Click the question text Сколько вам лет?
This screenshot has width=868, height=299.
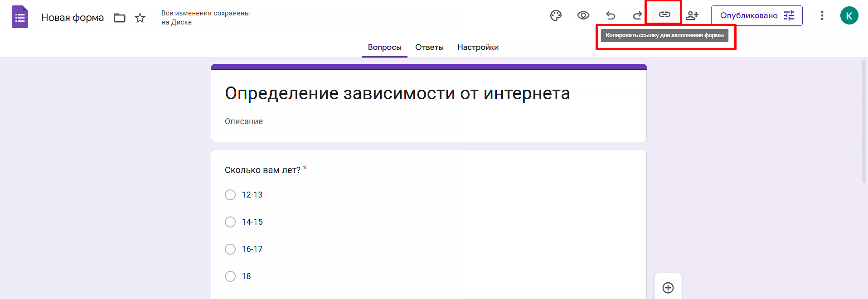click(262, 170)
